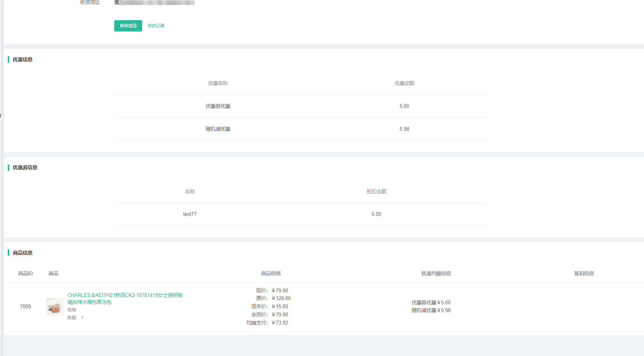Click product ID 7009
644x356 pixels.
(x=25, y=306)
